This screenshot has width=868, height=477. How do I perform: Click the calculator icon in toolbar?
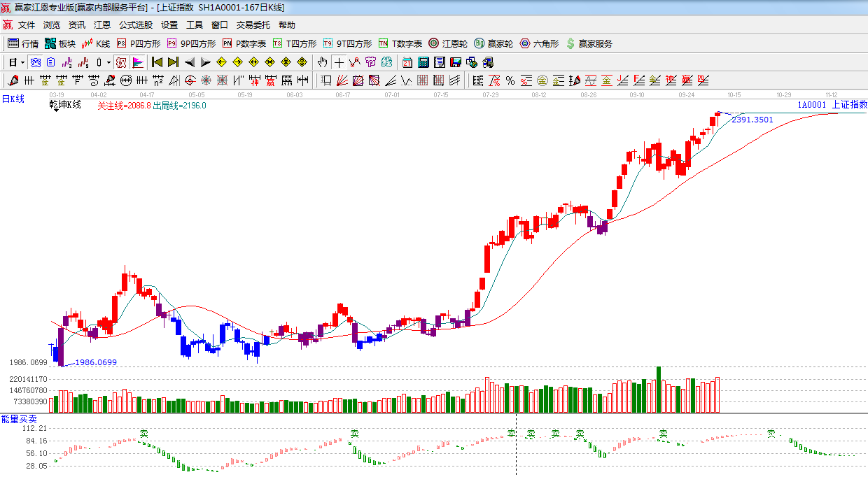pyautogui.click(x=423, y=62)
